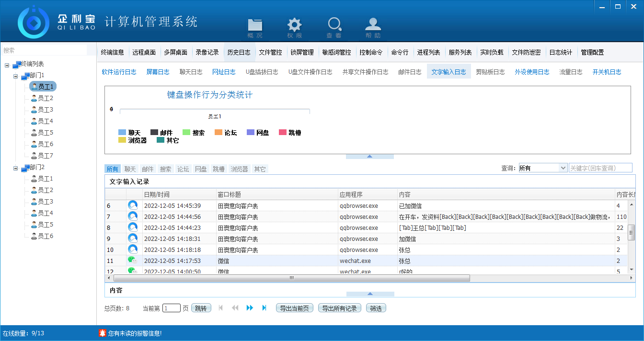The image size is (644, 341).
Task: Collapse the 部门1 tree node
Action: pyautogui.click(x=16, y=76)
